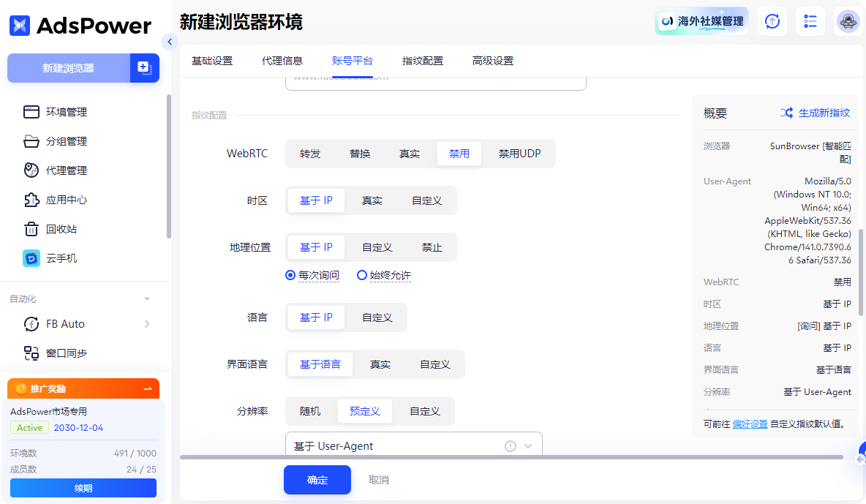Open the 回收站 page

coord(62,228)
